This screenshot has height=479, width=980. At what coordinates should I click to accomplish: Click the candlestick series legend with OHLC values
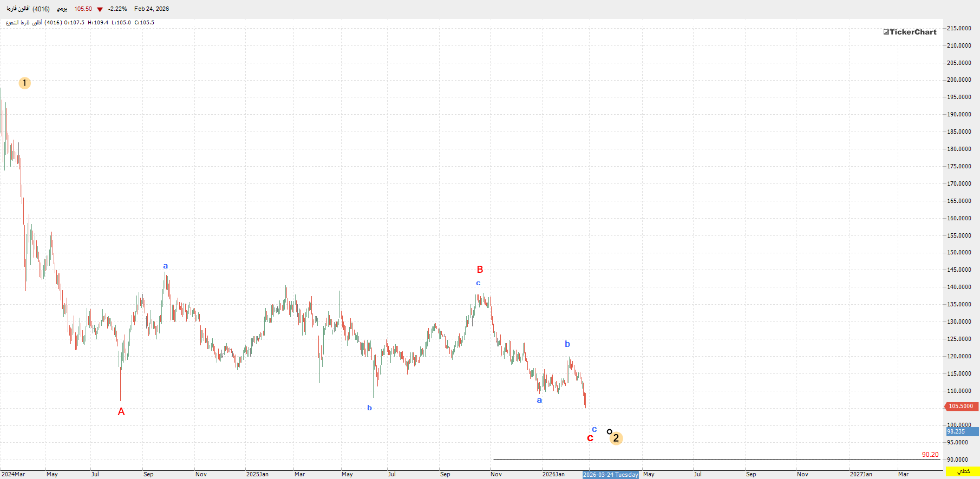(x=80, y=23)
